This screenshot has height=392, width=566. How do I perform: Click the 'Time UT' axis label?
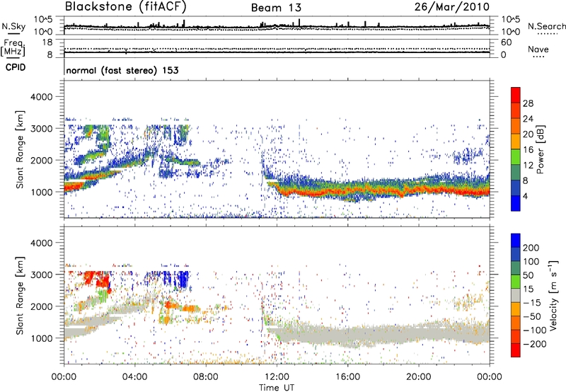point(277,388)
